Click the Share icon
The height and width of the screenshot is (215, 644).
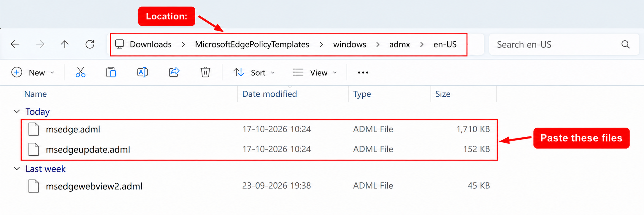174,72
